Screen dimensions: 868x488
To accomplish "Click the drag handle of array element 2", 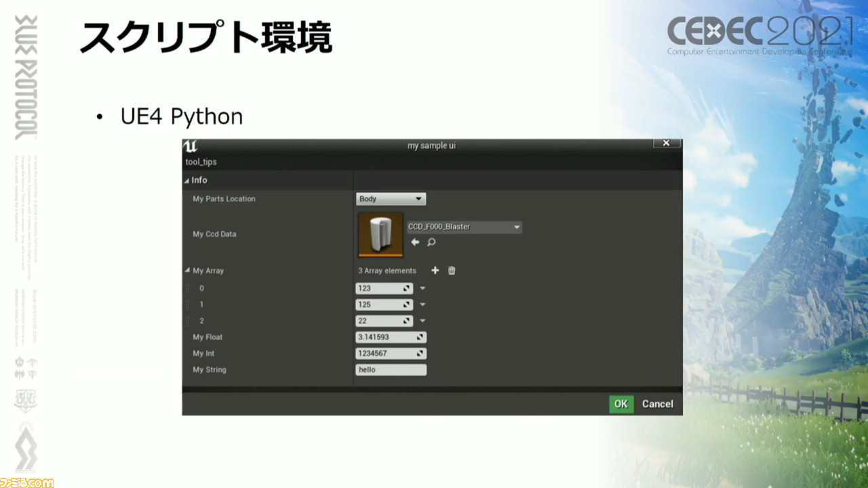I will point(188,321).
